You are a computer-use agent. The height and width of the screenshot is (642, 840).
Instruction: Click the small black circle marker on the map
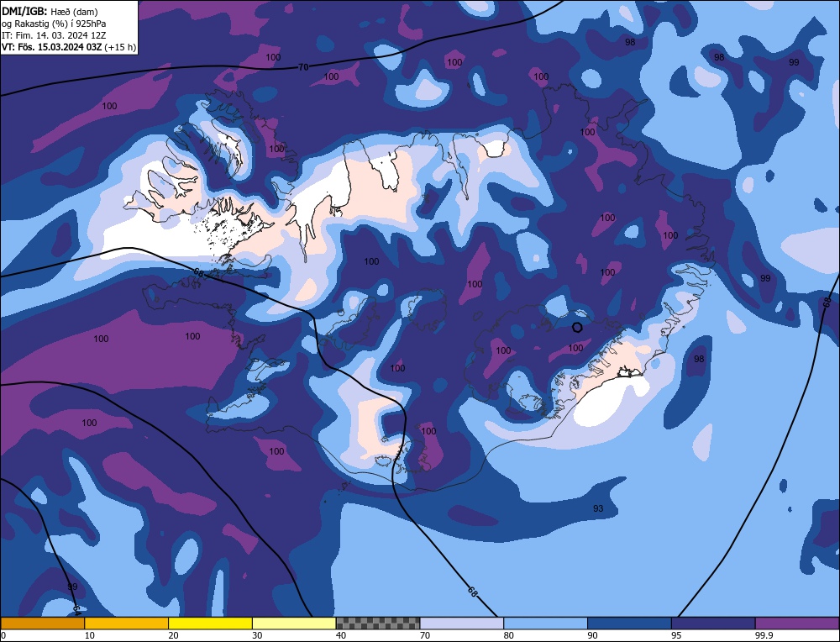[577, 327]
